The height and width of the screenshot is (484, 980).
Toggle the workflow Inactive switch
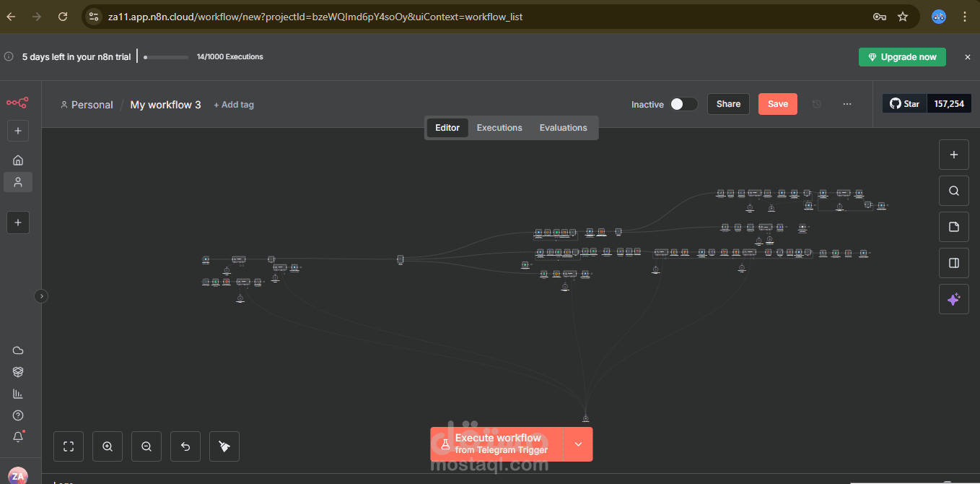pos(683,104)
